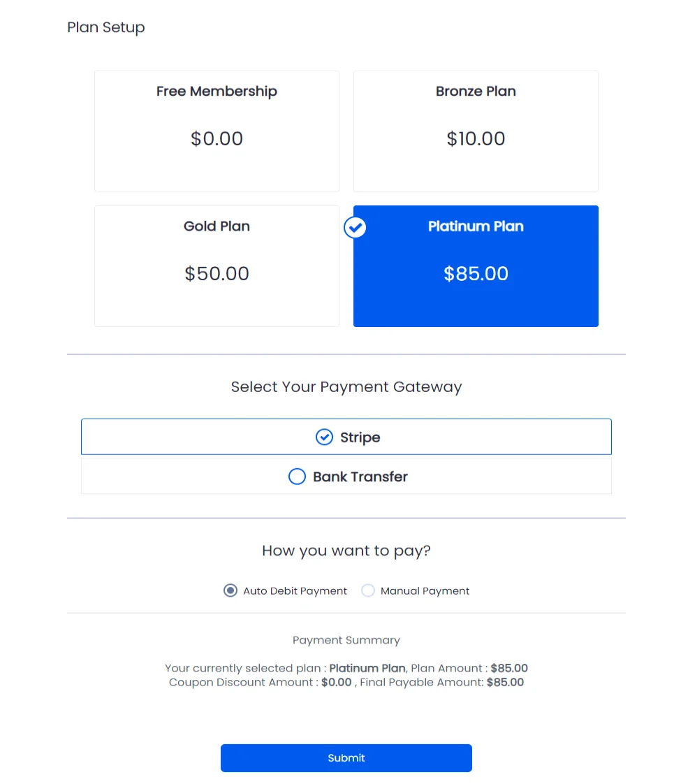Select the Free Membership plan card
The height and width of the screenshot is (784, 674).
[217, 131]
